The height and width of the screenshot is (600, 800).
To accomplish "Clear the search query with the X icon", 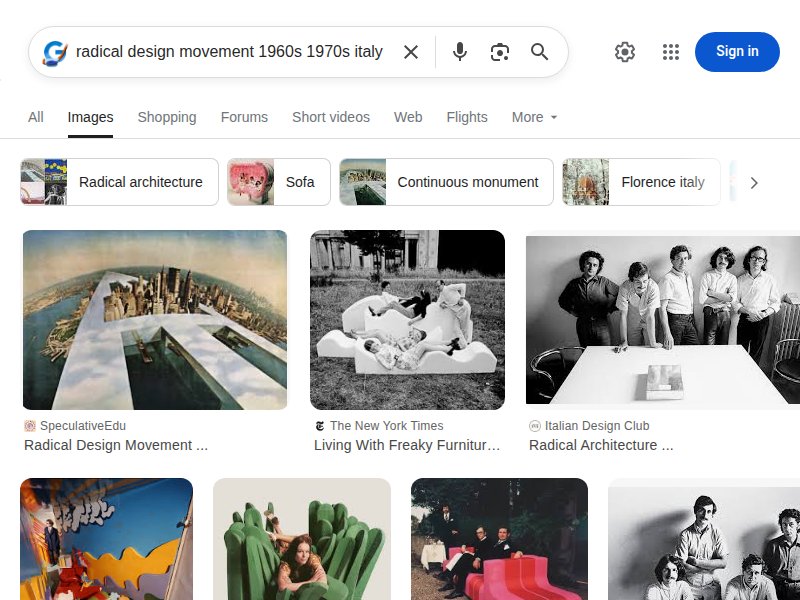I will coord(411,51).
